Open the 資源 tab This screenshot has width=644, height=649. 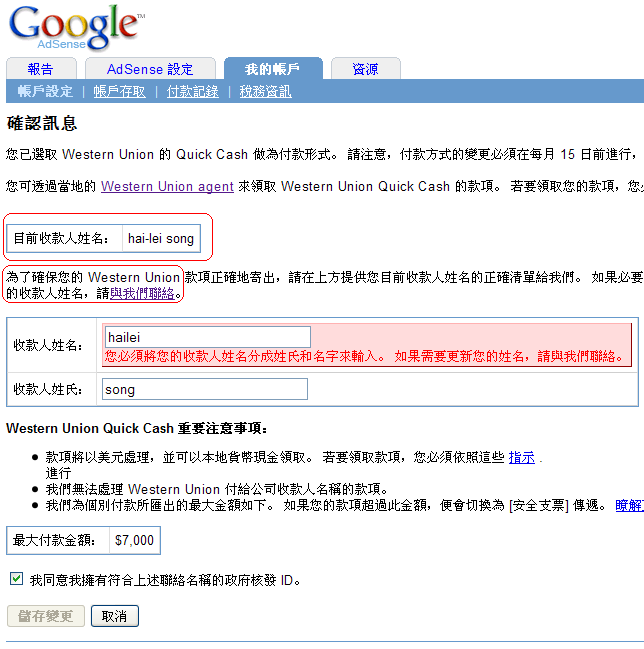point(365,69)
